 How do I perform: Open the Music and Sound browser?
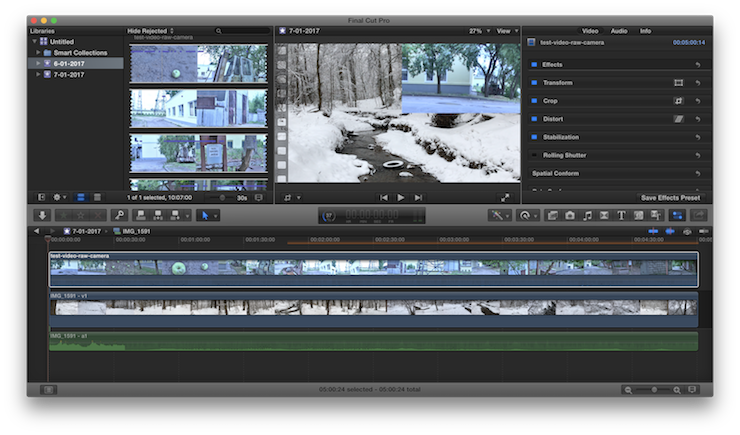[587, 215]
